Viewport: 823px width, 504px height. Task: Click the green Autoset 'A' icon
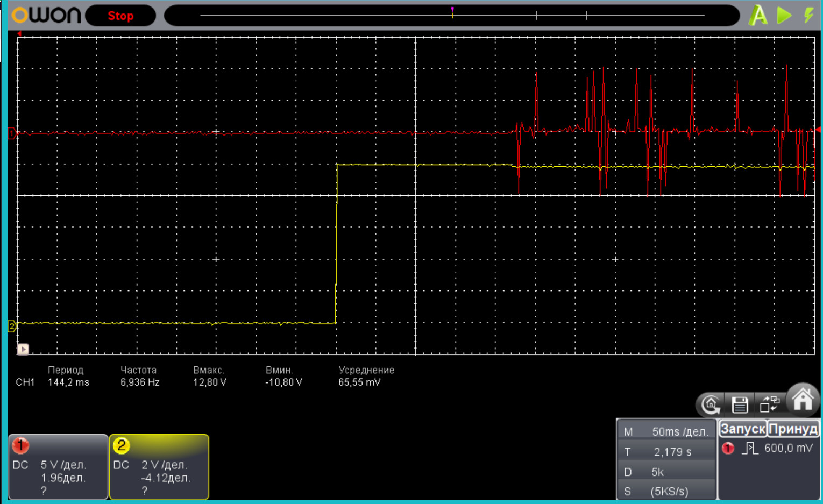[758, 16]
